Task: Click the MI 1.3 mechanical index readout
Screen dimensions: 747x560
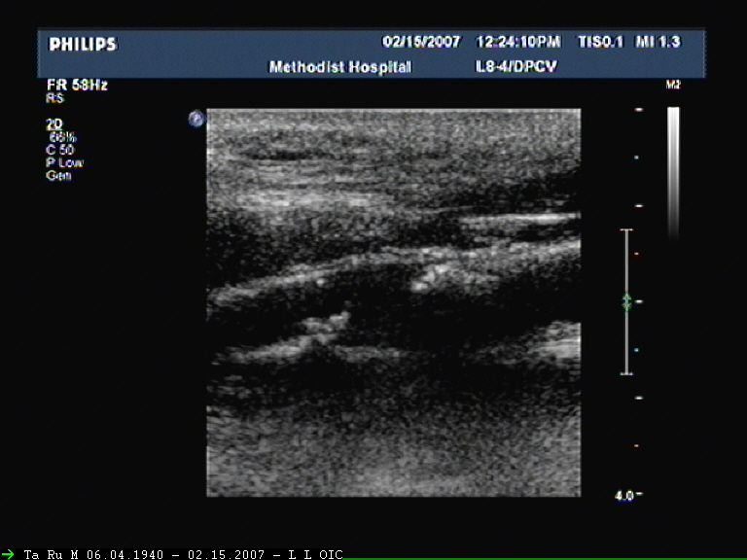Action: coord(669,43)
